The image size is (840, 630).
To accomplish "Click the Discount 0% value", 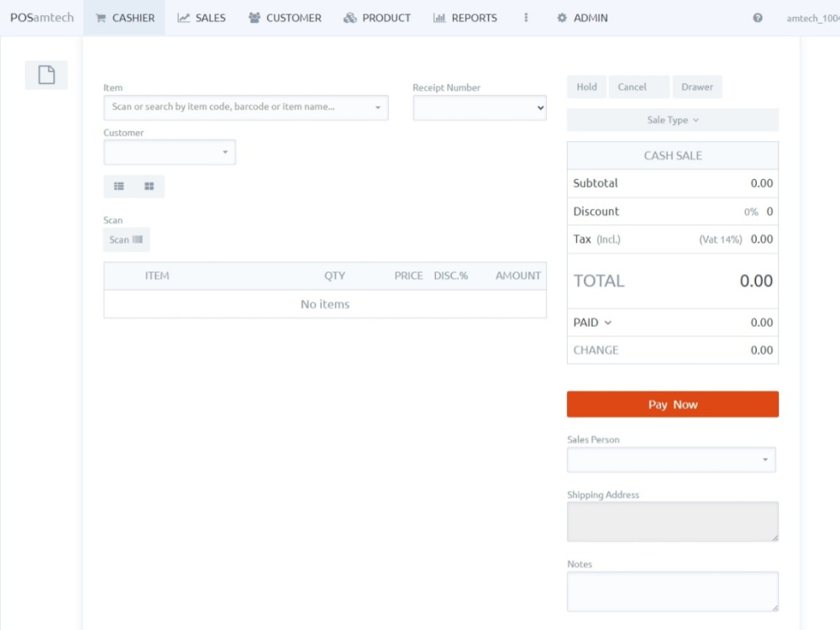I will point(750,213).
